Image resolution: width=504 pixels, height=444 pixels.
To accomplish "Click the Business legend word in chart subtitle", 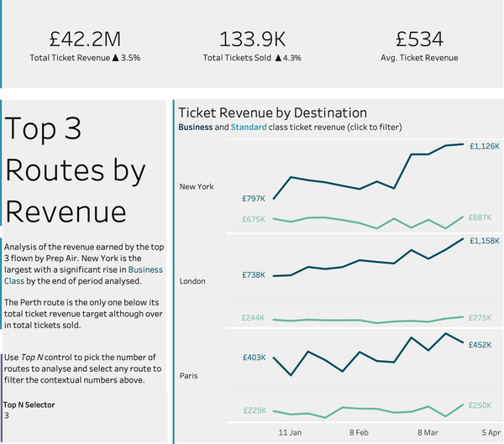I will coord(195,128).
